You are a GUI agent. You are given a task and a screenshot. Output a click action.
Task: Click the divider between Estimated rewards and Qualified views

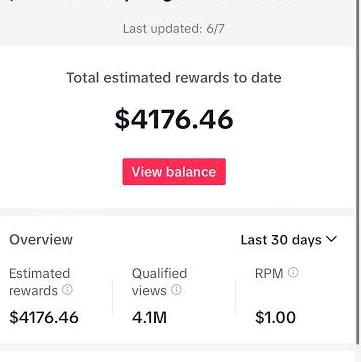click(x=113, y=297)
